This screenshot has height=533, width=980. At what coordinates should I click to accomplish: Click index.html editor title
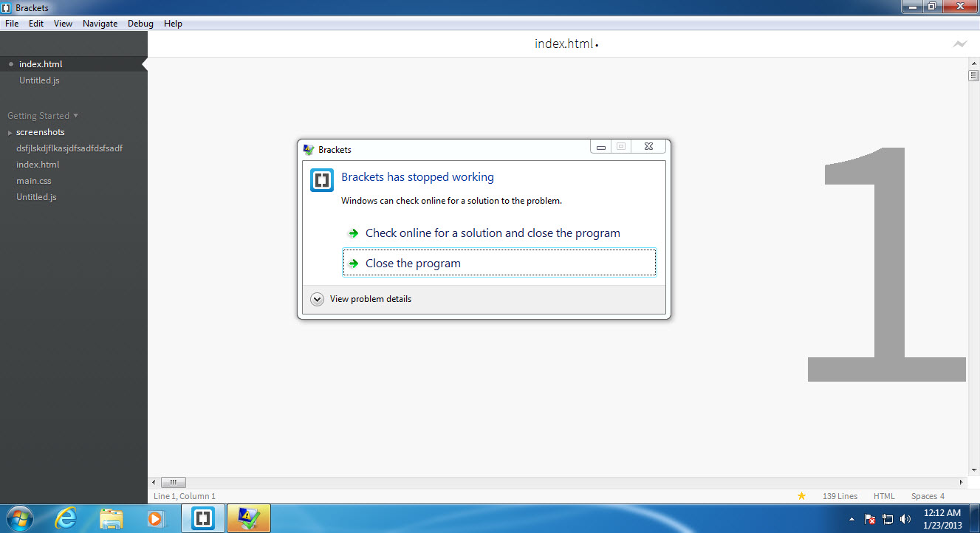coord(564,44)
